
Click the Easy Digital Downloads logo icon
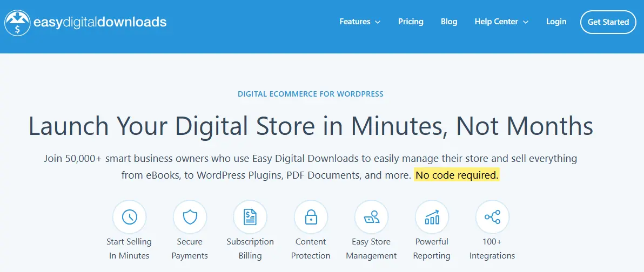tap(17, 22)
